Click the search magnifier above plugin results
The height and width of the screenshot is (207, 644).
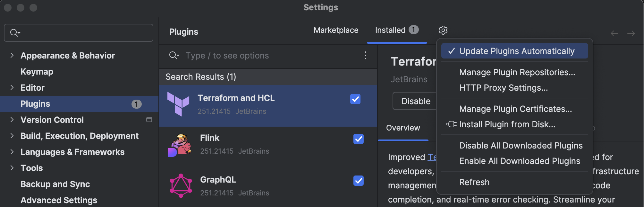tap(173, 55)
